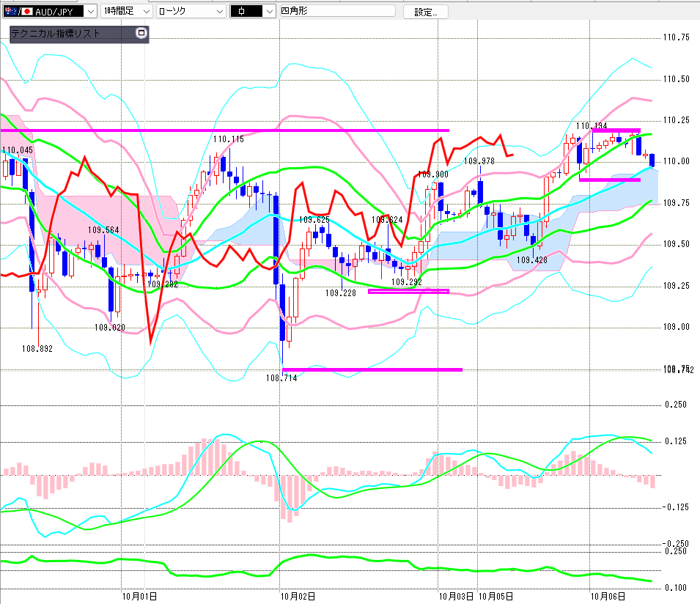700x604 pixels.
Task: Click the 110.50 price axis label
Action: coord(676,79)
